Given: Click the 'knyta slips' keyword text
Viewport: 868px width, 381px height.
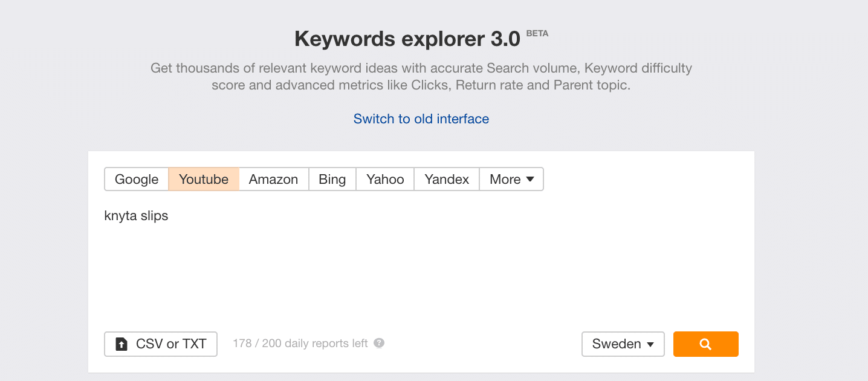Looking at the screenshot, I should pyautogui.click(x=136, y=216).
